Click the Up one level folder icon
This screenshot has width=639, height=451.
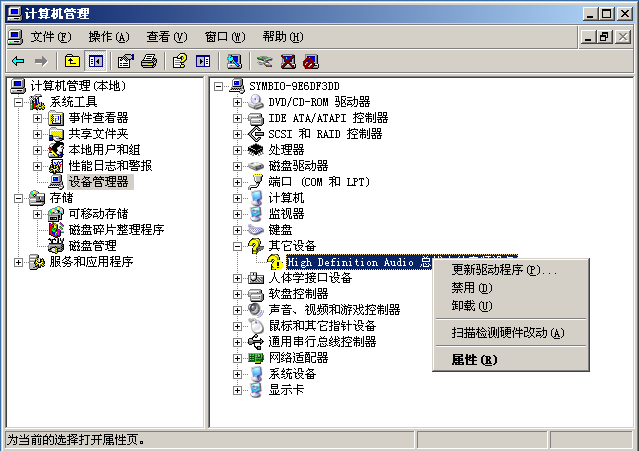coord(73,61)
